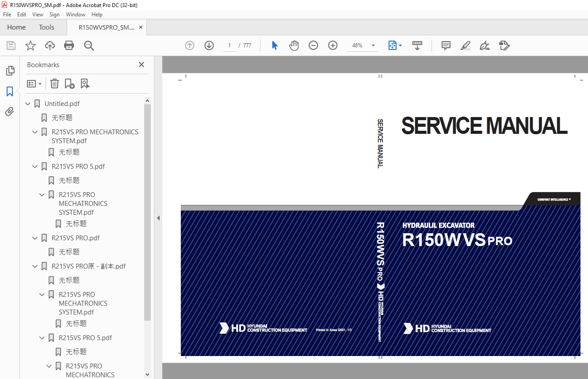Close the R150WVSPRO_SM document tab
This screenshot has width=588, height=379.
point(141,27)
